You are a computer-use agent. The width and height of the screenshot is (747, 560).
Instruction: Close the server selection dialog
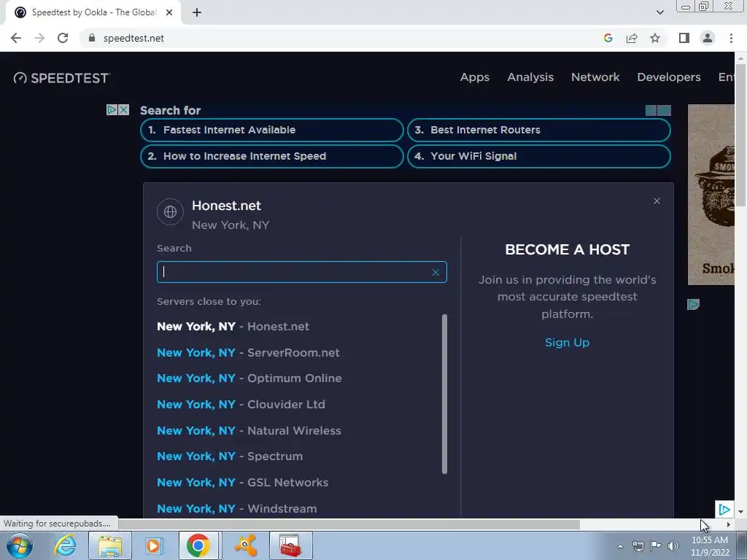click(x=657, y=201)
